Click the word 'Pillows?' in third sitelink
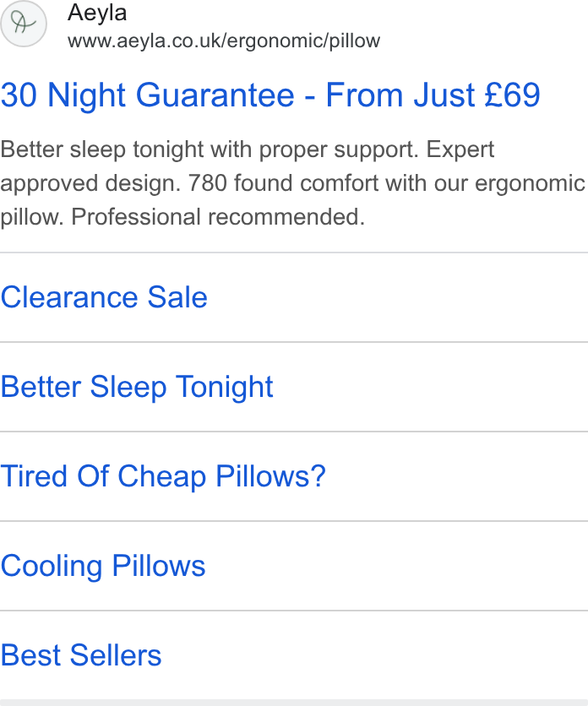The height and width of the screenshot is (706, 588). (271, 476)
